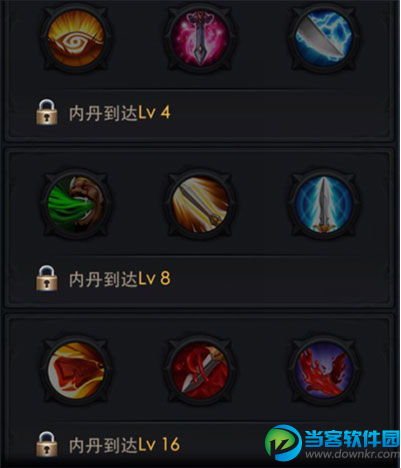This screenshot has height=468, width=401.
Task: Open the 内丹到达Lv 4 requirement label
Action: [x=119, y=113]
